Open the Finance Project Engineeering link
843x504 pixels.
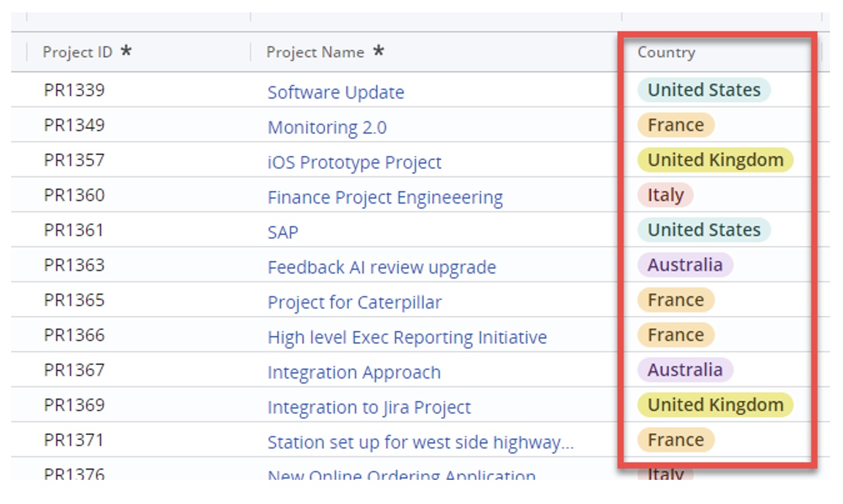tap(385, 197)
